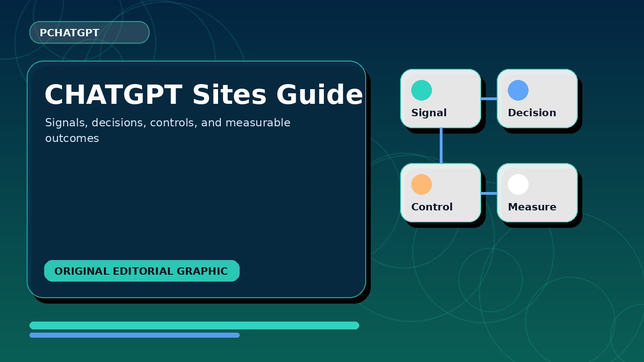644x362 pixels.
Task: Click the "CHATGPT Sites Guide" headline
Action: (x=204, y=95)
